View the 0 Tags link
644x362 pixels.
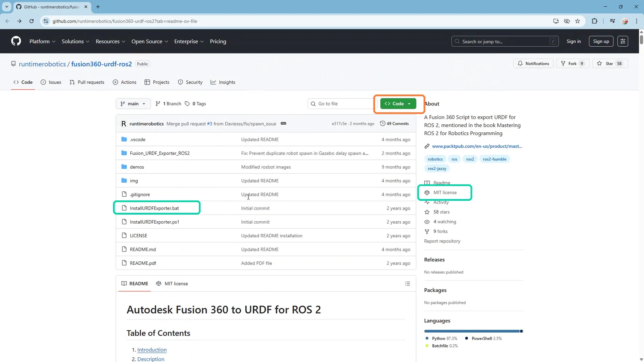195,104
